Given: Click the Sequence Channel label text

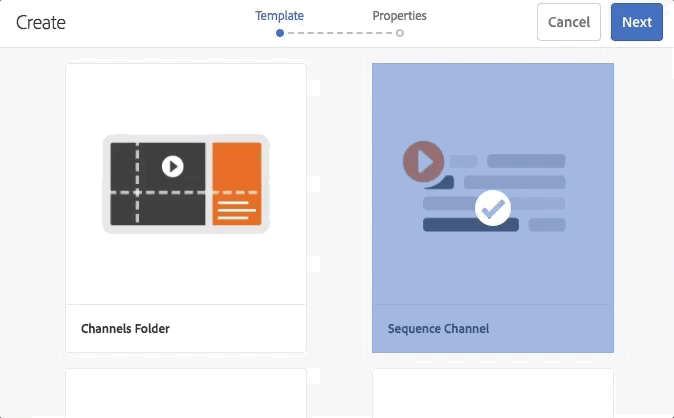Looking at the screenshot, I should coord(438,329).
